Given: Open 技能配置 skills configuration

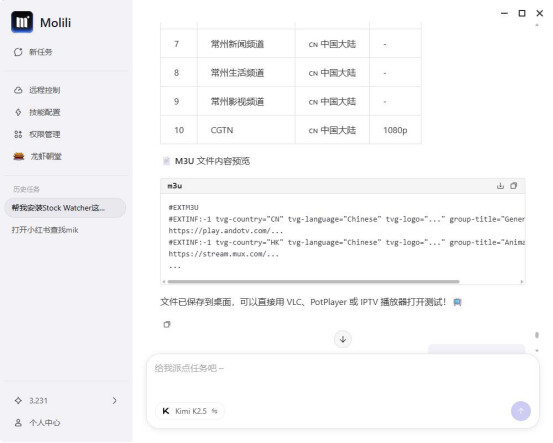Looking at the screenshot, I should 37,113.
